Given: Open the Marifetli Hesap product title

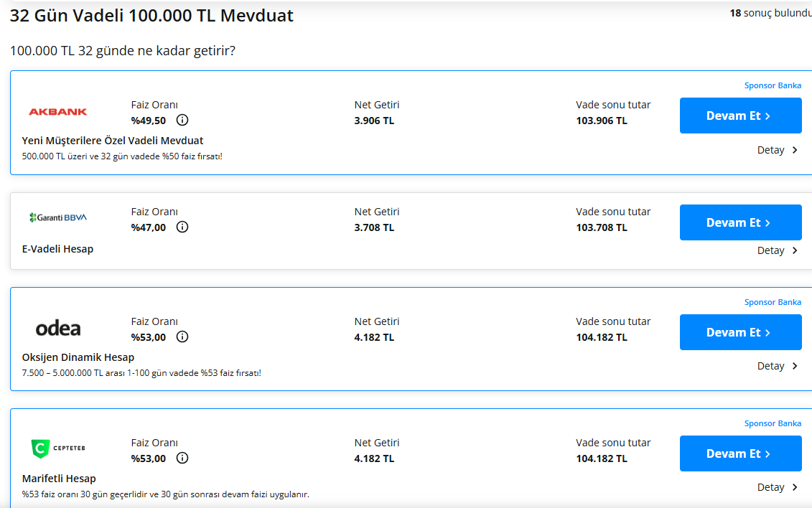Looking at the screenshot, I should tap(59, 479).
